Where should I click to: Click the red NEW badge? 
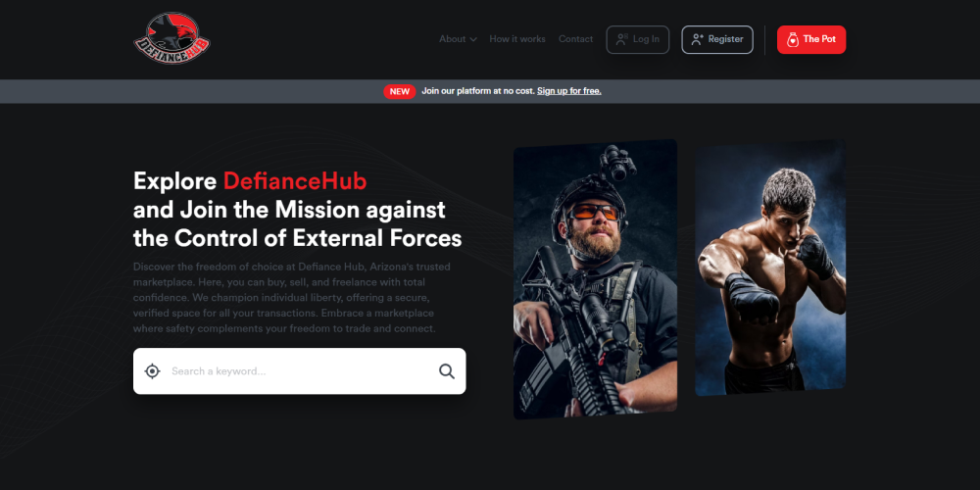point(400,92)
